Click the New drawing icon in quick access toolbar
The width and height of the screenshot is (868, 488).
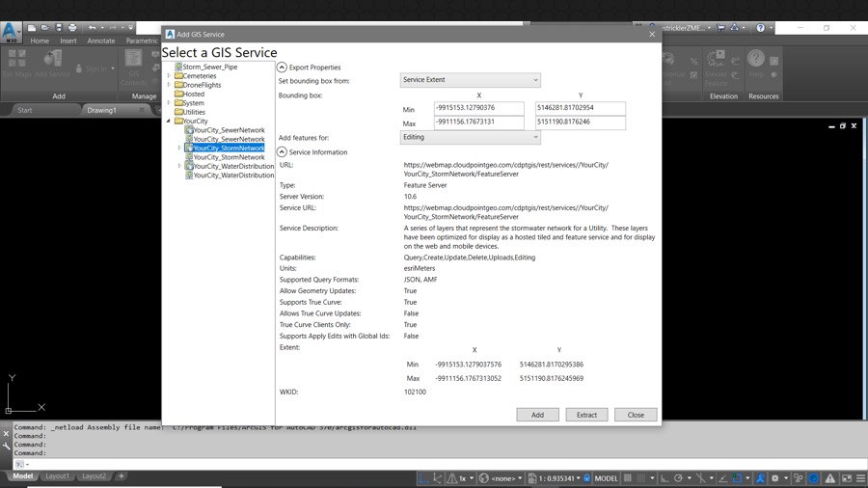click(x=32, y=28)
